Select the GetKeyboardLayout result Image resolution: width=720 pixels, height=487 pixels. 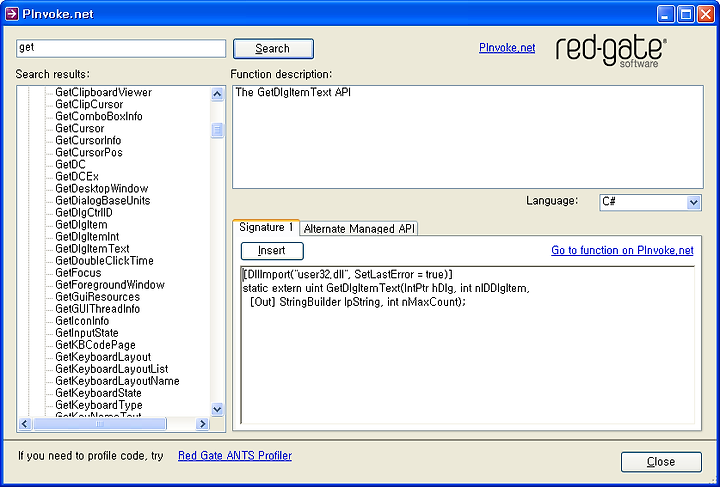pyautogui.click(x=103, y=357)
